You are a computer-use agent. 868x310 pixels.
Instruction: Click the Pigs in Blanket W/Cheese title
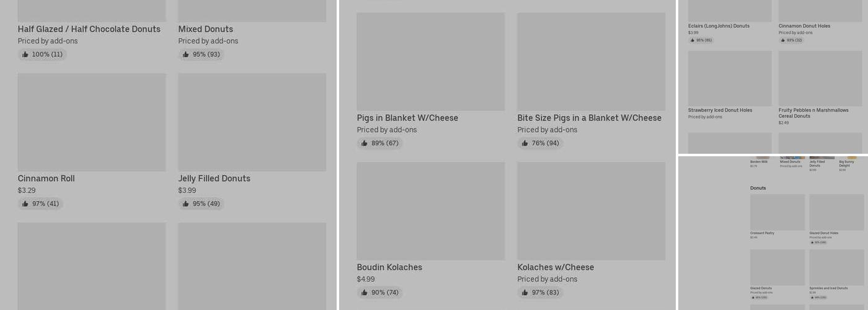point(407,118)
